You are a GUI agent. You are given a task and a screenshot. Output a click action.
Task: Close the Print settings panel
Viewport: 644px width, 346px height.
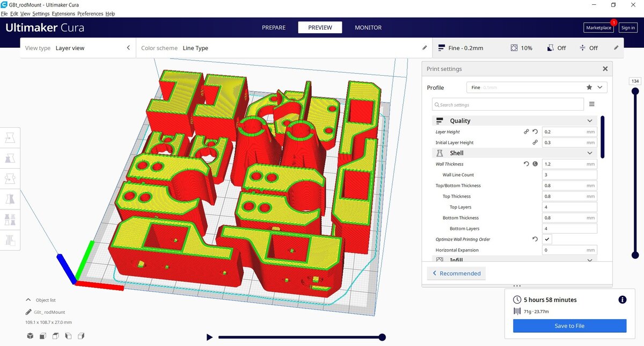coord(605,69)
